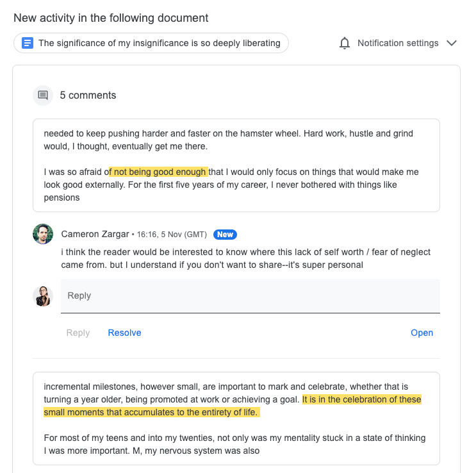Click the '16:16, 5 Nov (GMT)' timestamp

pos(172,235)
